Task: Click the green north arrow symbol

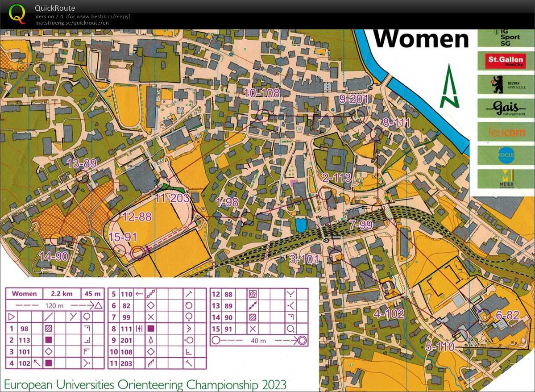Action: pos(449,87)
